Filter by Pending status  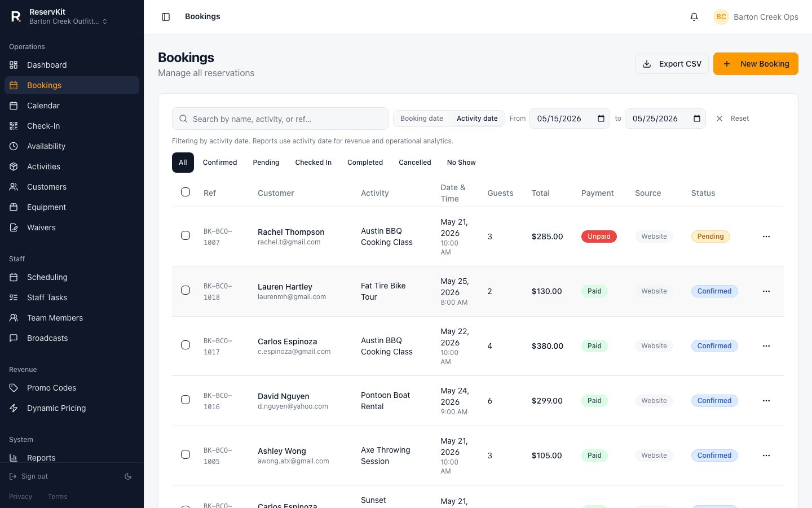(266, 163)
